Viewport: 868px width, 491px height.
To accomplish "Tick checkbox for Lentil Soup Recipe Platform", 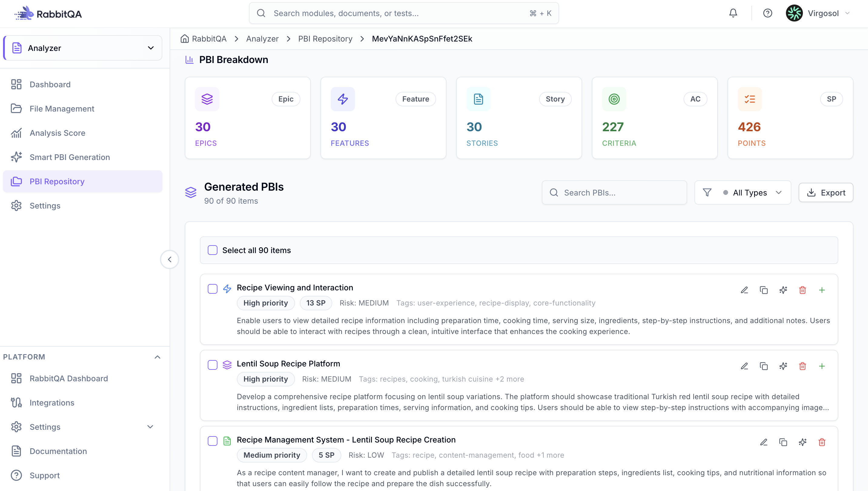I will (212, 365).
